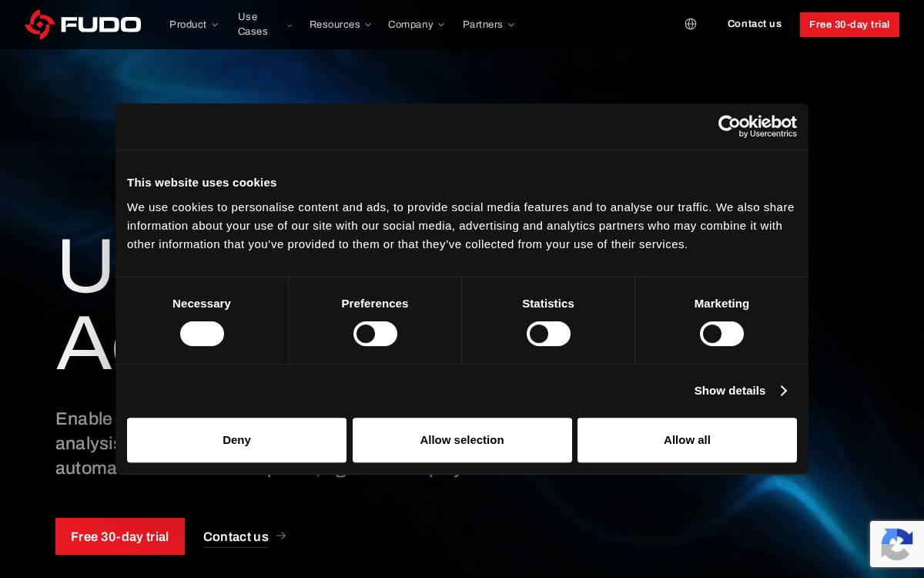Click the 'This website uses cookies' heading
This screenshot has height=578, width=924.
click(202, 183)
